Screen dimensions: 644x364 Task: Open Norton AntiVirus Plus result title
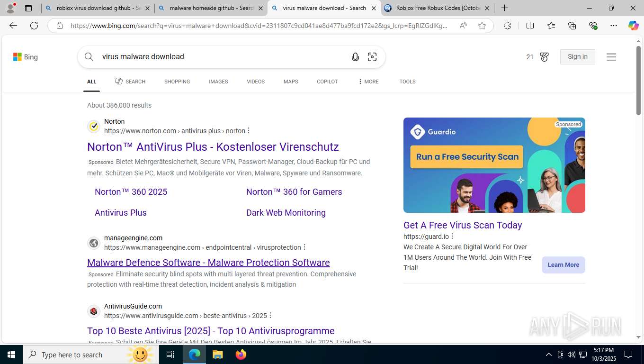click(213, 147)
